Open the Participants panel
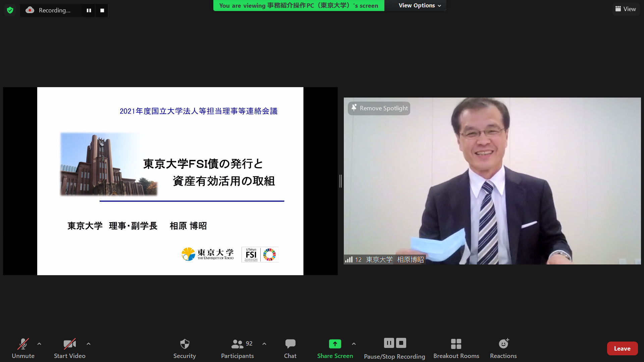Screen dimensions: 644x362 click(x=237, y=349)
